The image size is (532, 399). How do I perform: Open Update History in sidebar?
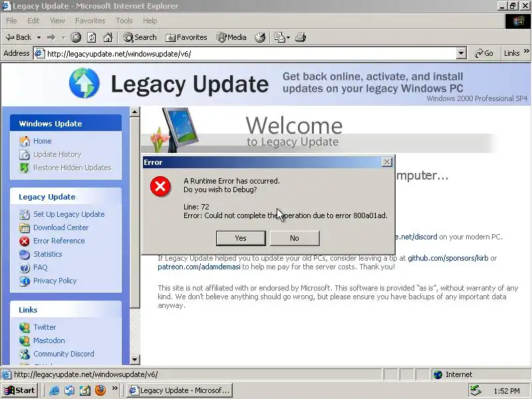[x=57, y=154]
